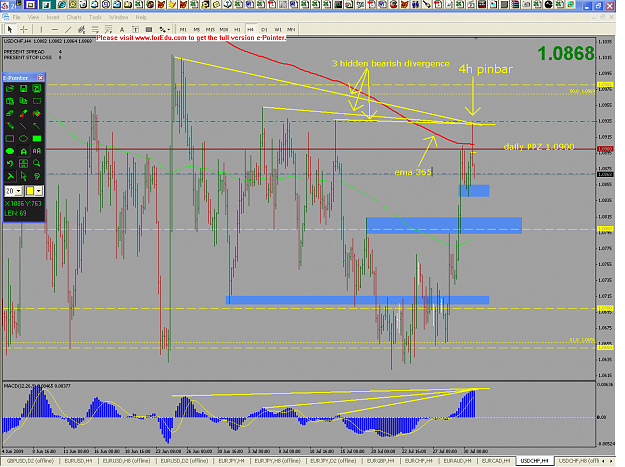Select the mouse pointer tool in e-Pointer
The image size is (625, 467).
(x=24, y=176)
